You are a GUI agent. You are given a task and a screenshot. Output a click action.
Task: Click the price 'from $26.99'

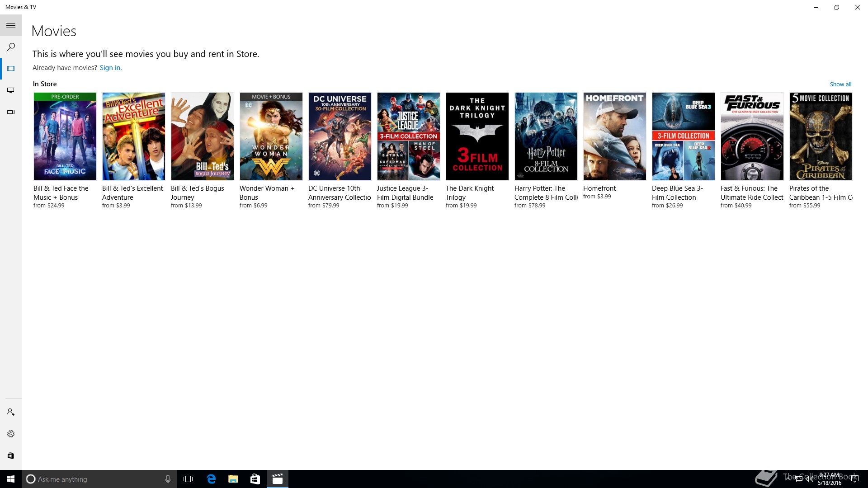pos(667,206)
